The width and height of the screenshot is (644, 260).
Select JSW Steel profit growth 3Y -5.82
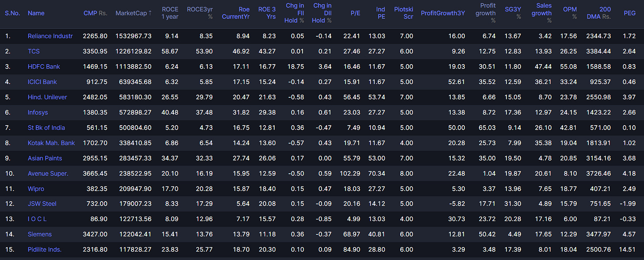(x=457, y=204)
